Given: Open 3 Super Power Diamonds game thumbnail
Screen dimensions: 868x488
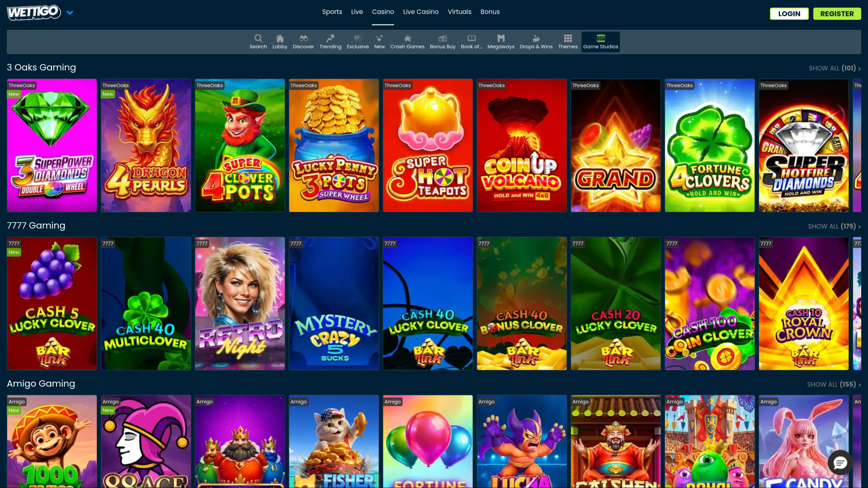Looking at the screenshot, I should coord(52,145).
